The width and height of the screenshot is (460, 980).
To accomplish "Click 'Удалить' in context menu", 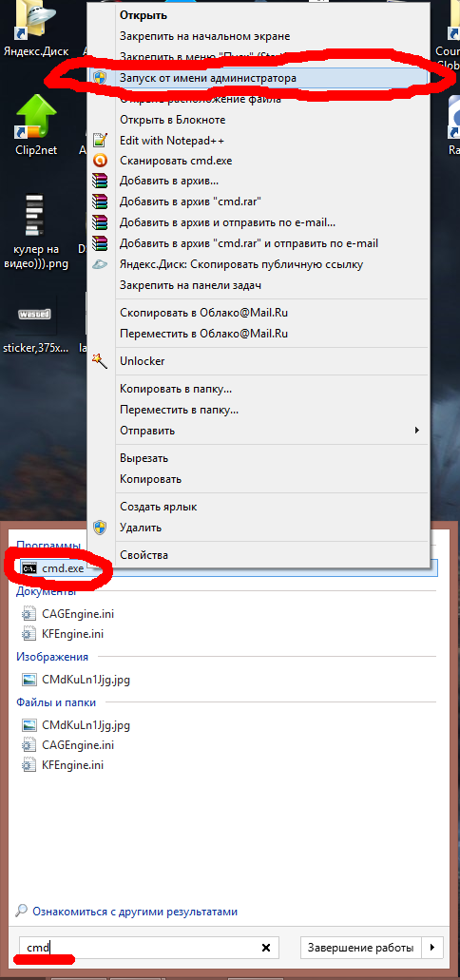I will [x=259, y=527].
